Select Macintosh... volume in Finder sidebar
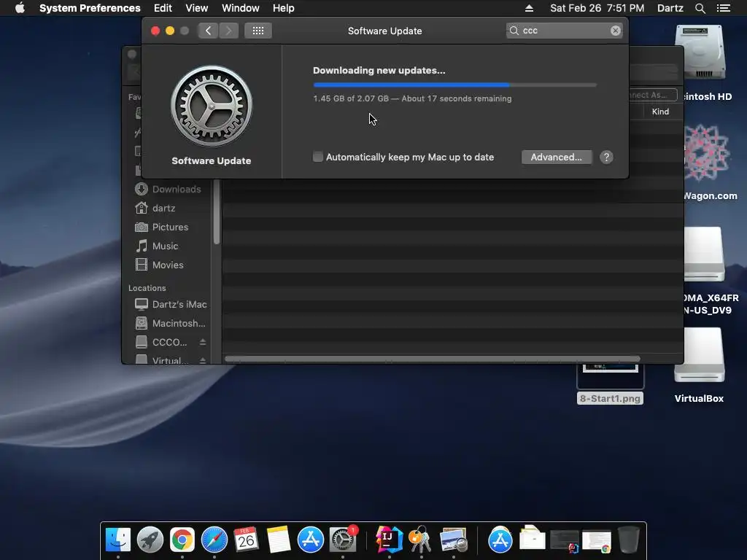The height and width of the screenshot is (560, 747). [x=171, y=323]
